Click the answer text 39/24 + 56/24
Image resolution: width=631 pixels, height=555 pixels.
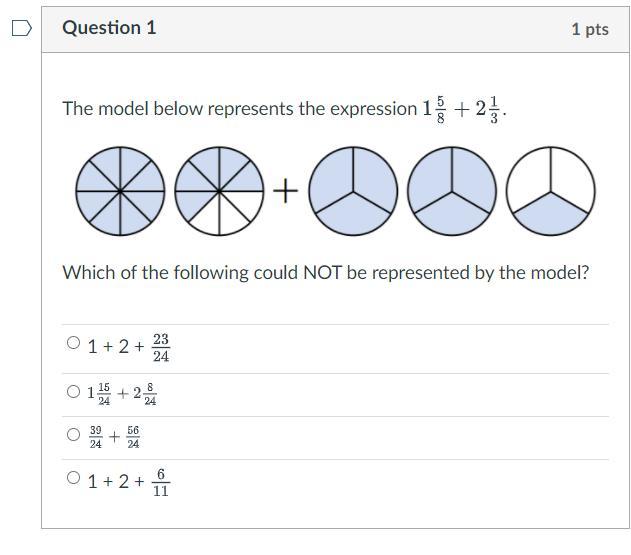pyautogui.click(x=114, y=437)
